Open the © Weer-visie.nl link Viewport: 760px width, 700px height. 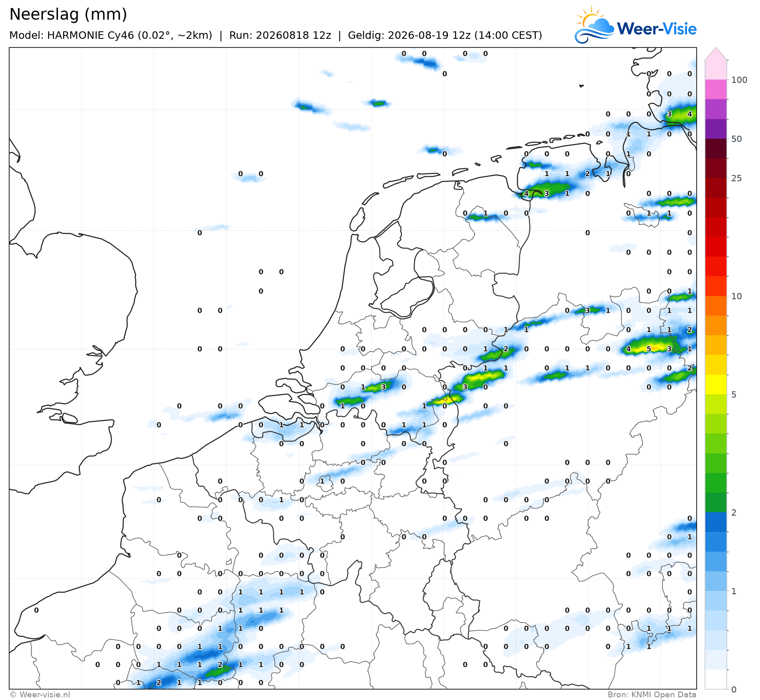point(40,694)
